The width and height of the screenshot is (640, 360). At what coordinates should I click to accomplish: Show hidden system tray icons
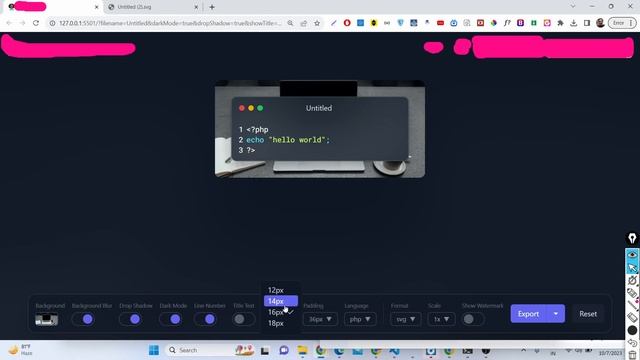[523, 350]
